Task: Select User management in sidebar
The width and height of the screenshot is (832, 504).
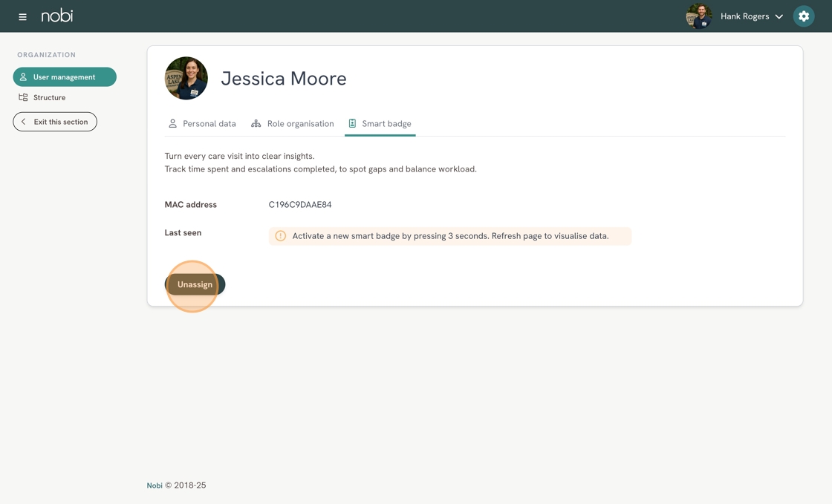Action: (65, 77)
